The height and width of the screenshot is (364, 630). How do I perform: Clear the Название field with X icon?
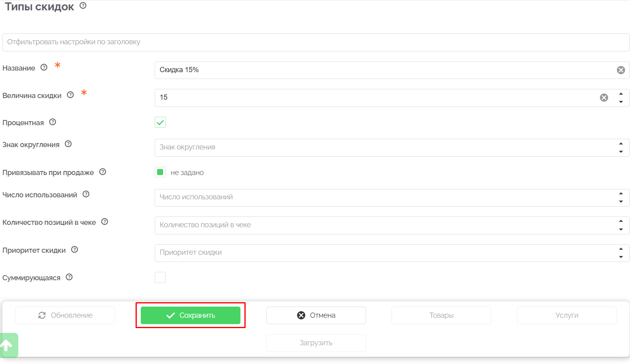pos(621,70)
